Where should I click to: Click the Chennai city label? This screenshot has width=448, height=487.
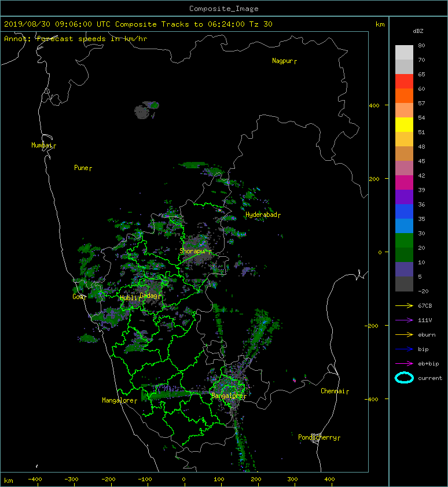click(333, 391)
